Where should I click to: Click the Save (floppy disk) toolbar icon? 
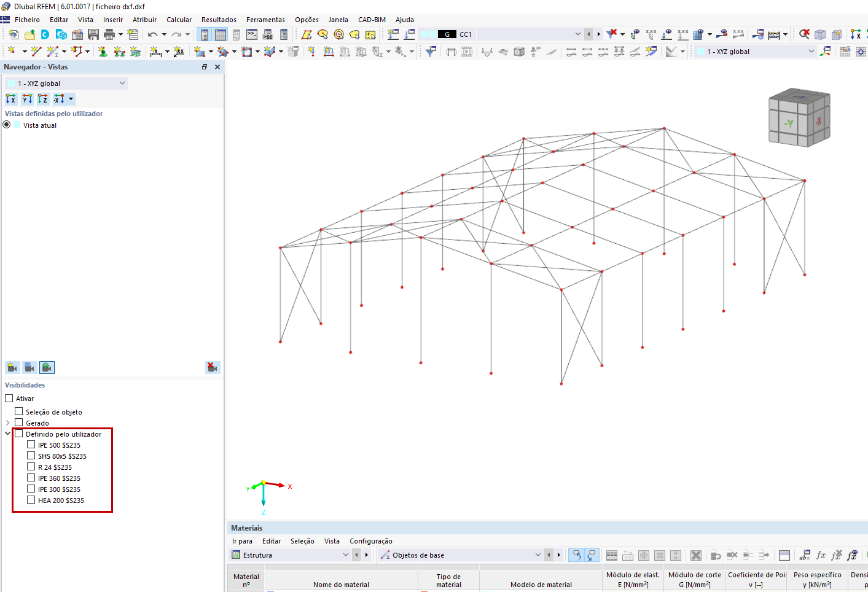(93, 34)
